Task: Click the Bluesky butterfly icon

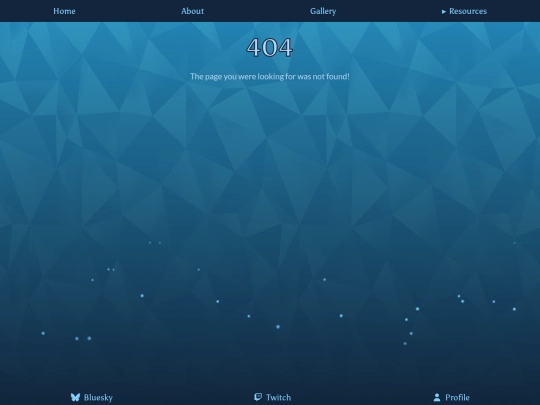Action: (x=75, y=397)
